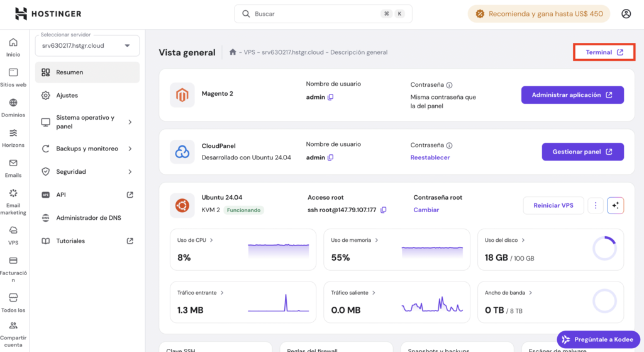The width and height of the screenshot is (644, 352).
Task: Open Ancho de banda details chevron
Action: click(x=531, y=293)
